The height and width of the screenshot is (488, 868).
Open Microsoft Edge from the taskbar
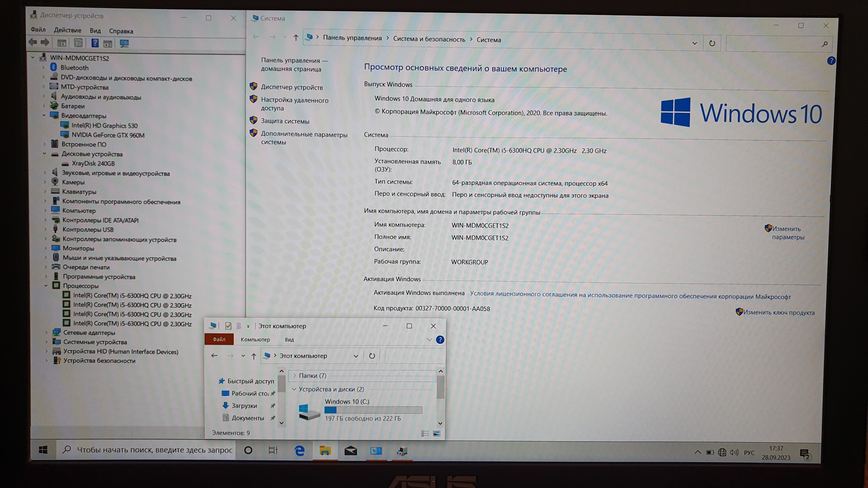tap(300, 451)
